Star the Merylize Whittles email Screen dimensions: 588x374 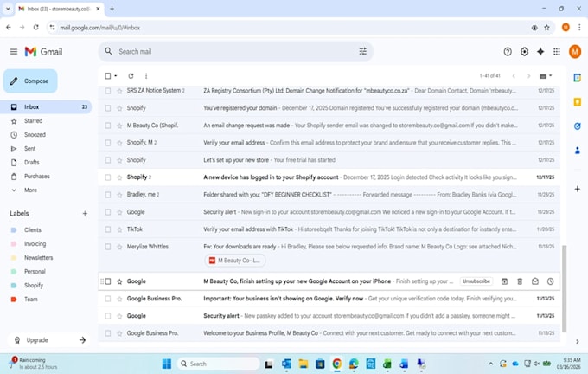click(x=119, y=247)
